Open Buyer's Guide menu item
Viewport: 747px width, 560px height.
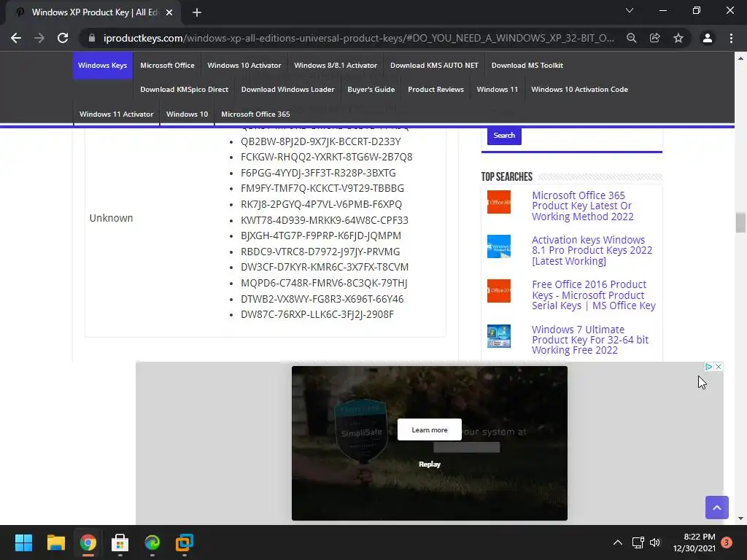[371, 90]
